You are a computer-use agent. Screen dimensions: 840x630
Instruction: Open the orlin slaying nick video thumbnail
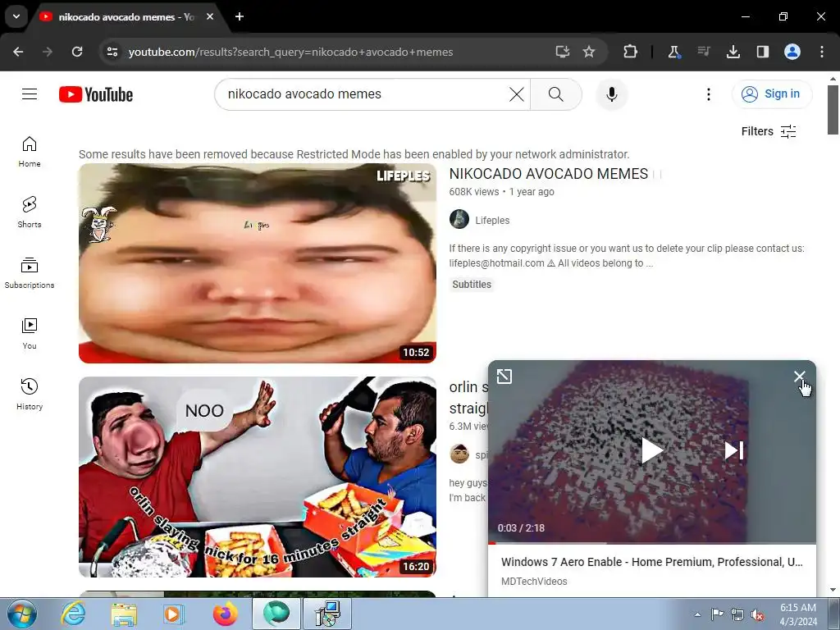[257, 477]
